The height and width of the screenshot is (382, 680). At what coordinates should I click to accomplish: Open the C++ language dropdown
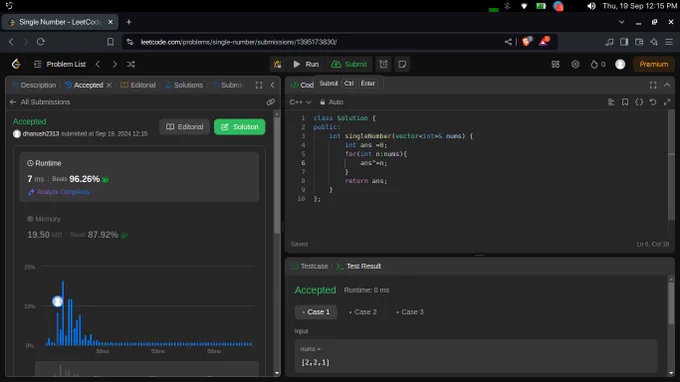point(300,102)
